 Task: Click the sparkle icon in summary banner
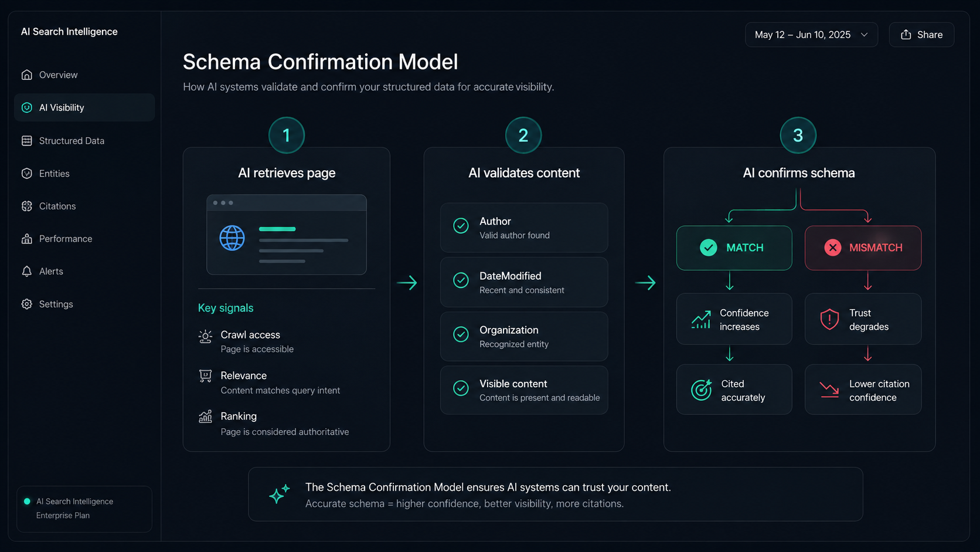pyautogui.click(x=280, y=494)
